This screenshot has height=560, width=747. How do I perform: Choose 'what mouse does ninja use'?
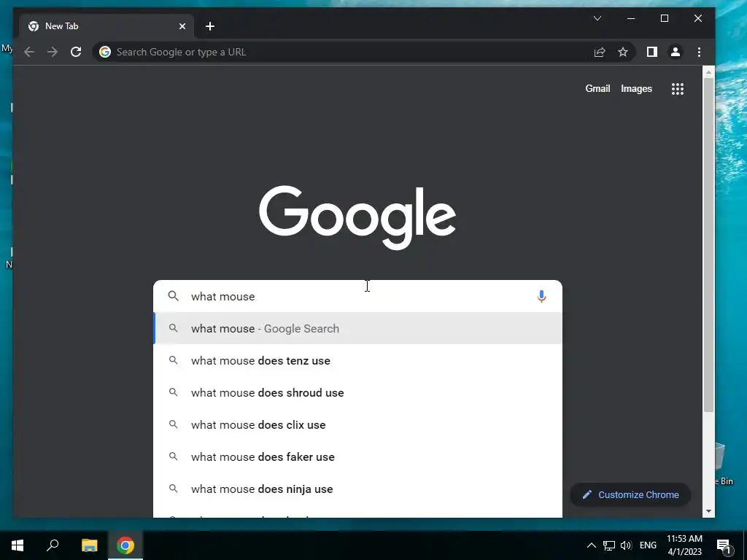click(x=357, y=489)
